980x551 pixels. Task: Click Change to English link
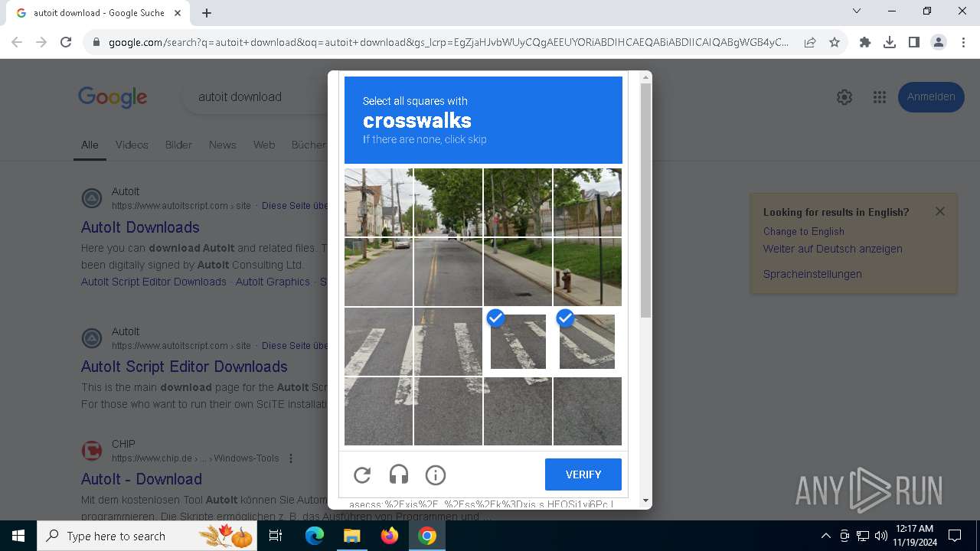pyautogui.click(x=804, y=231)
